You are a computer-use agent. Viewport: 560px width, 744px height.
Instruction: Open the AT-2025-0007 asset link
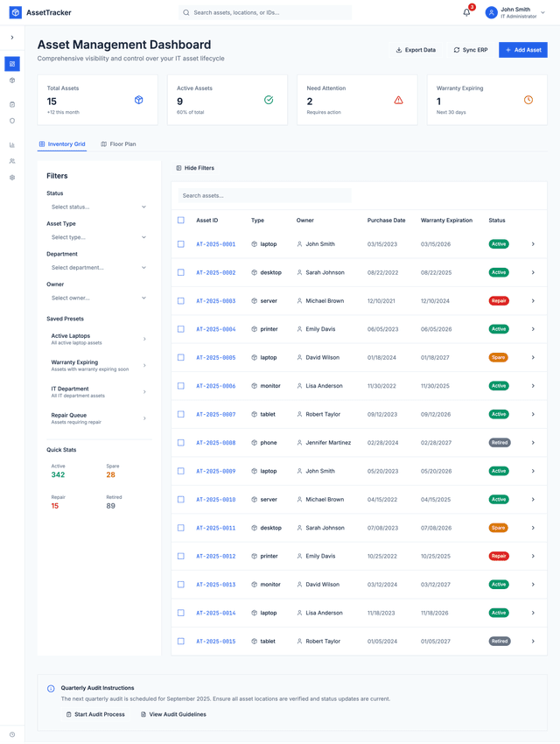(x=215, y=415)
